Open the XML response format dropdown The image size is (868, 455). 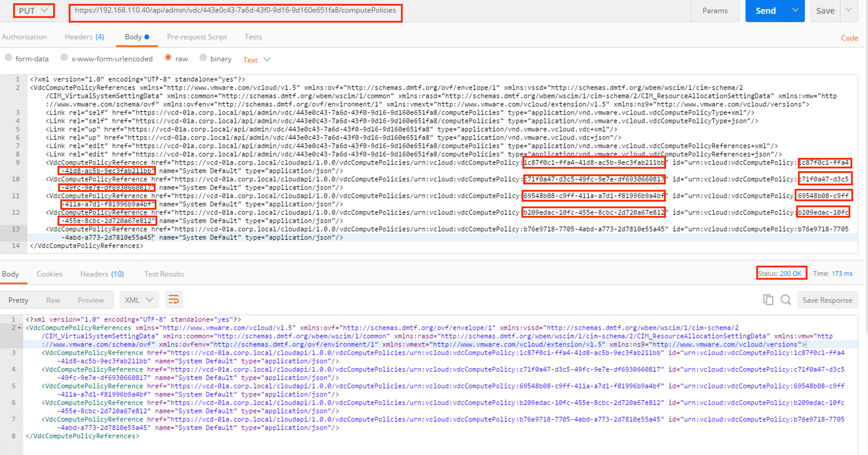tap(139, 300)
